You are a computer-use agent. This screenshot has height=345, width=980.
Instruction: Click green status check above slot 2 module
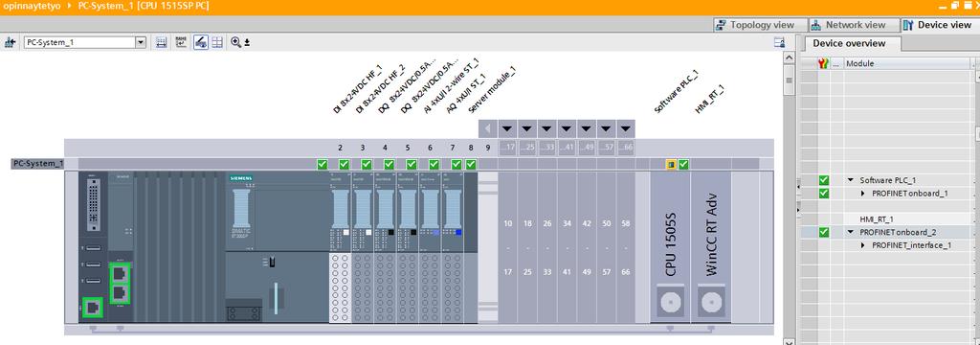[x=344, y=164]
